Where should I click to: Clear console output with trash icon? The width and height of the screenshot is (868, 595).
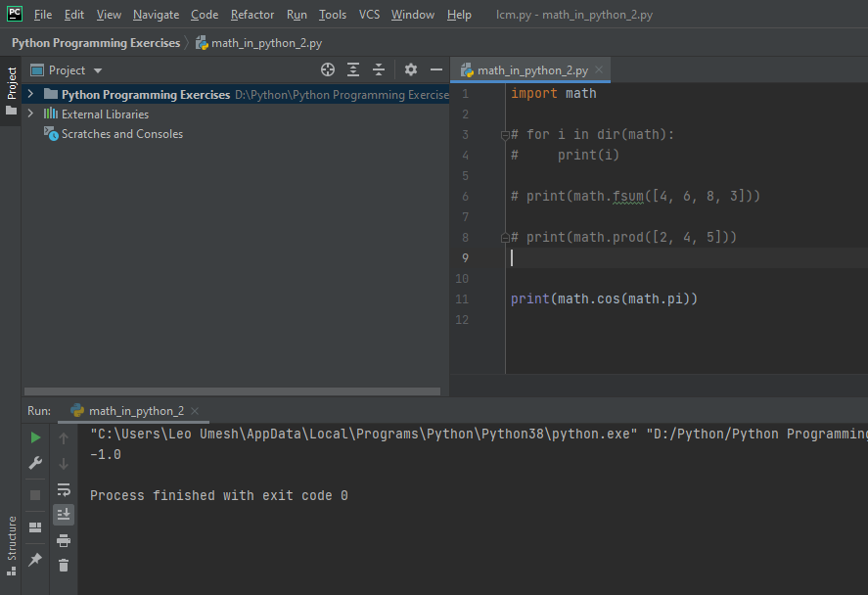click(x=64, y=565)
